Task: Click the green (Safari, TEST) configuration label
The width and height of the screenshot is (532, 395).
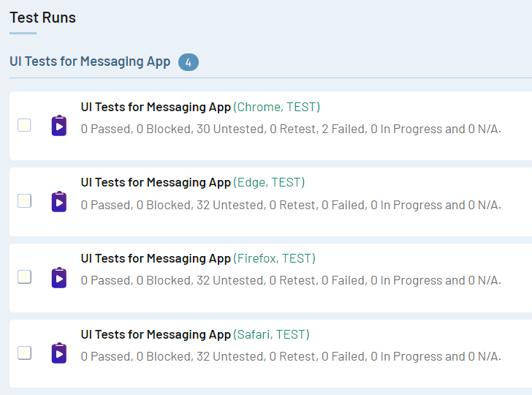Action: [x=271, y=334]
